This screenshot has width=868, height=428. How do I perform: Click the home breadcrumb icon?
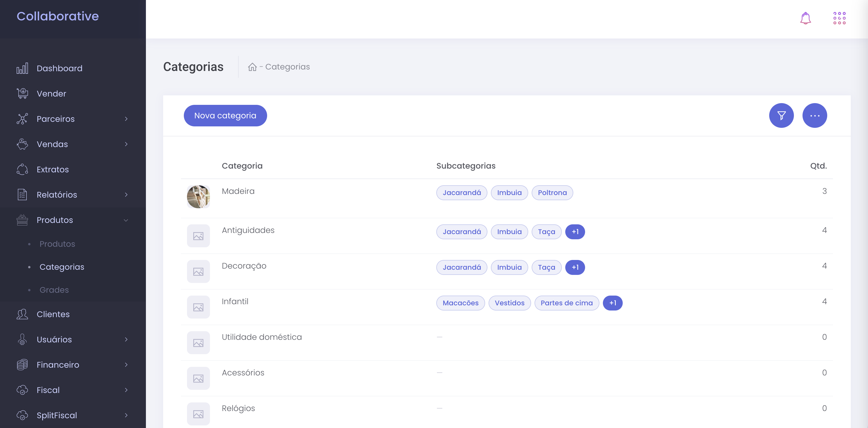tap(252, 67)
